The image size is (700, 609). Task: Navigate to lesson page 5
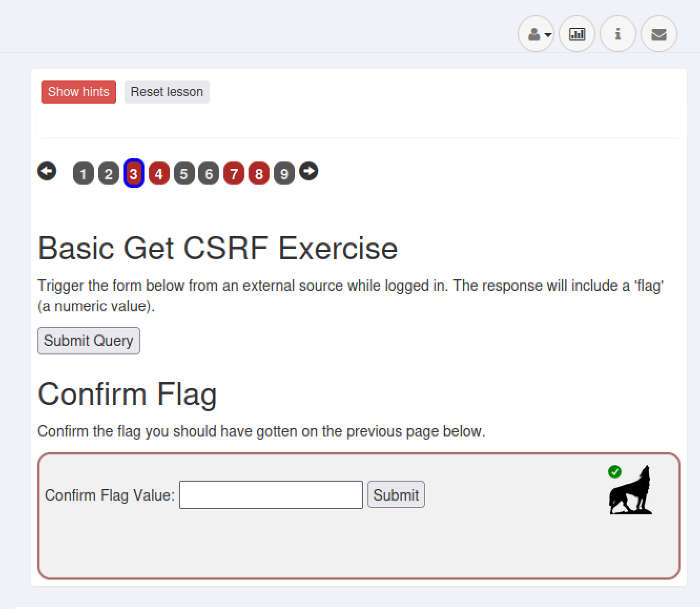[x=184, y=174]
